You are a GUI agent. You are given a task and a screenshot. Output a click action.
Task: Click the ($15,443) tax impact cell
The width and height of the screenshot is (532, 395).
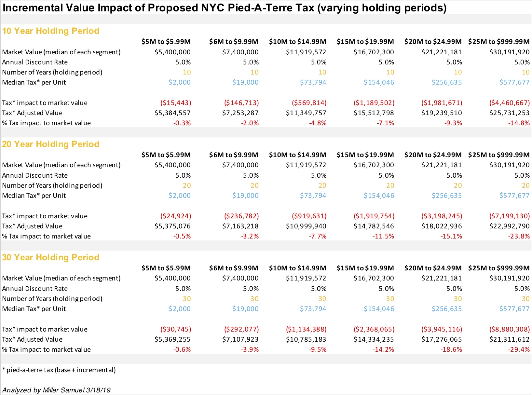pos(176,103)
